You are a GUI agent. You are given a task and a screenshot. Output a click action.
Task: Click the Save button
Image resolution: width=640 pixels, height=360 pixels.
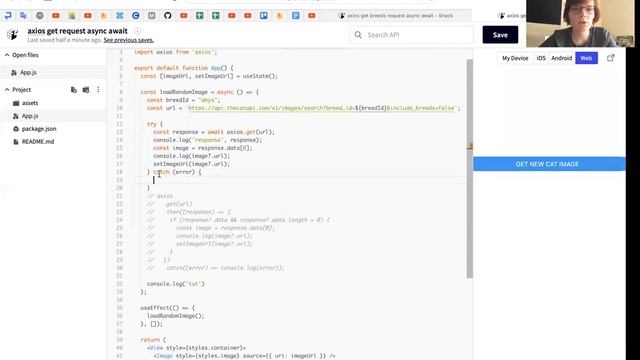pos(500,35)
